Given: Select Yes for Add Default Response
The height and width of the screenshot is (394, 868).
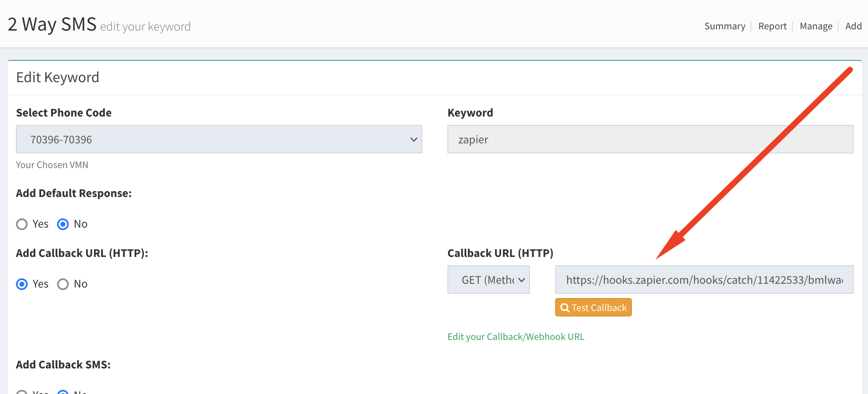Looking at the screenshot, I should coord(22,224).
